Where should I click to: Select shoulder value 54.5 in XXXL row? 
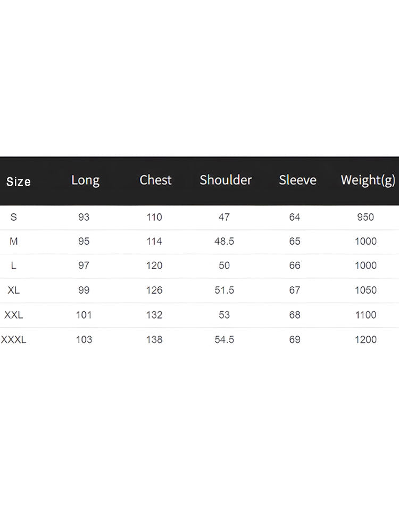(224, 339)
